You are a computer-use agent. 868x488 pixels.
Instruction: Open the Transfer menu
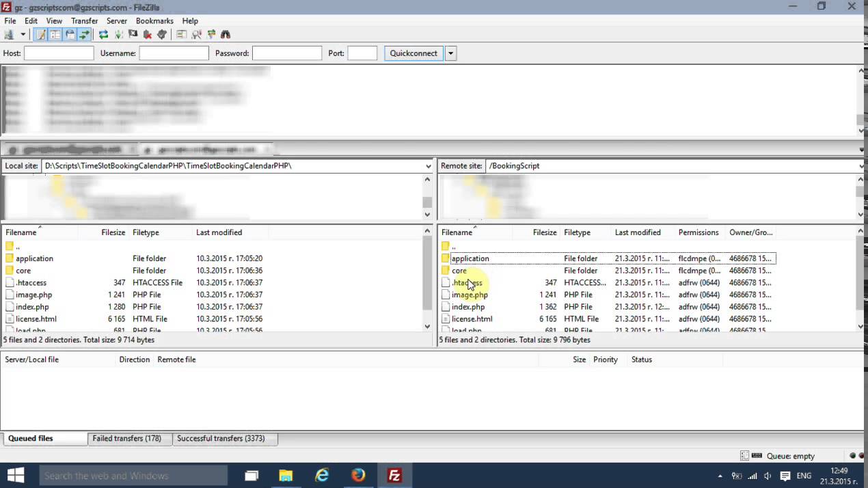(x=84, y=21)
